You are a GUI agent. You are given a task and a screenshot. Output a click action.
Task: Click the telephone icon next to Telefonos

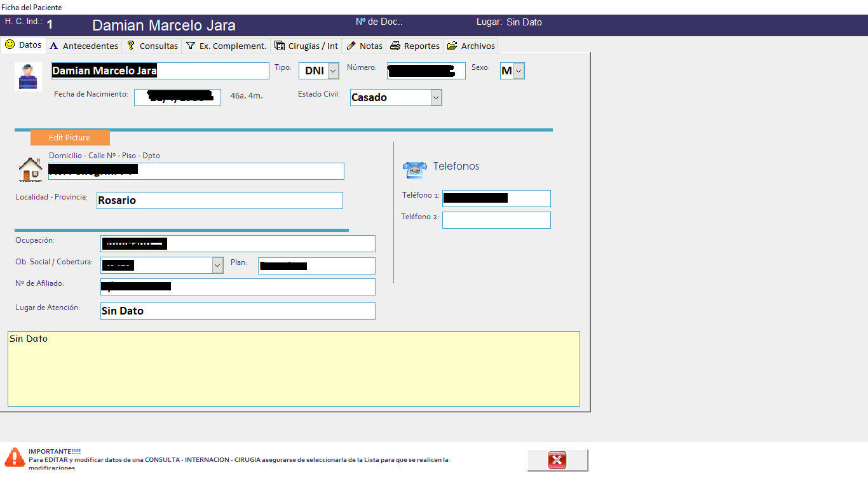coord(414,169)
